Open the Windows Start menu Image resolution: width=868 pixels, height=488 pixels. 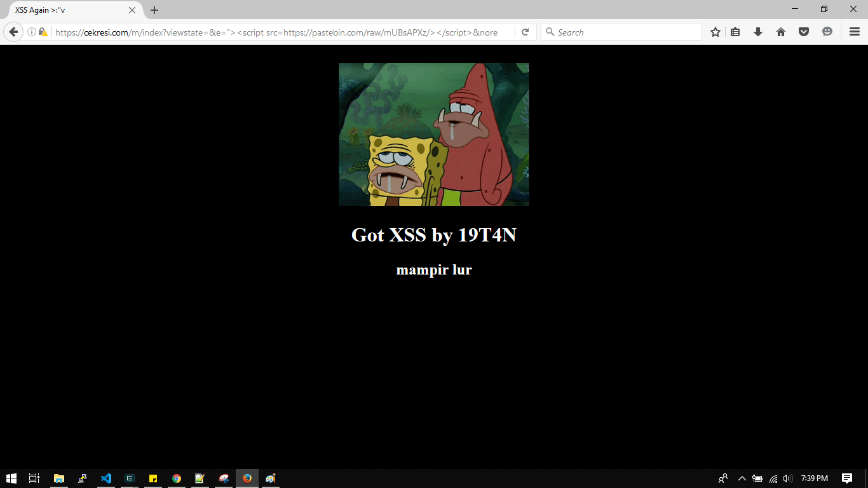click(11, 478)
